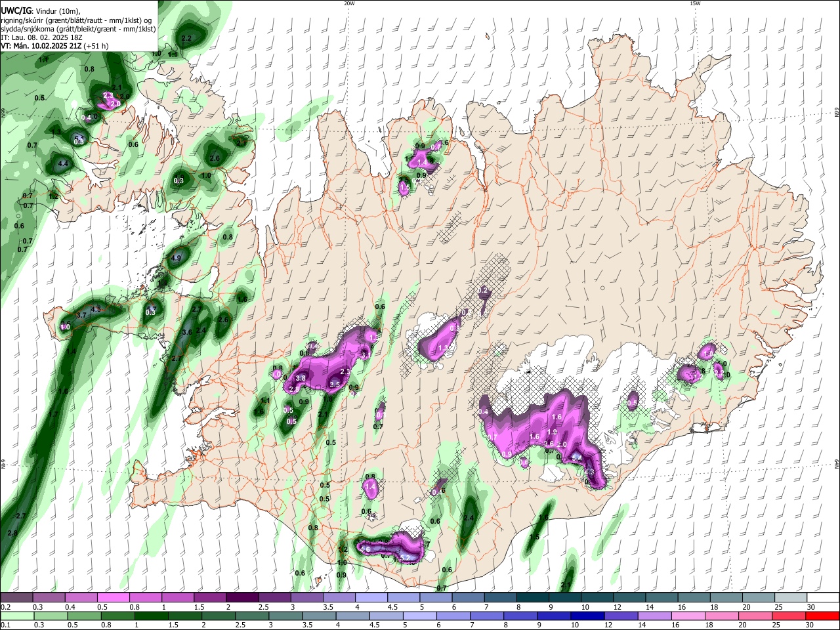840x630 pixels.
Task: Pick the bright red rain swatch after 30
Action: pos(824,616)
